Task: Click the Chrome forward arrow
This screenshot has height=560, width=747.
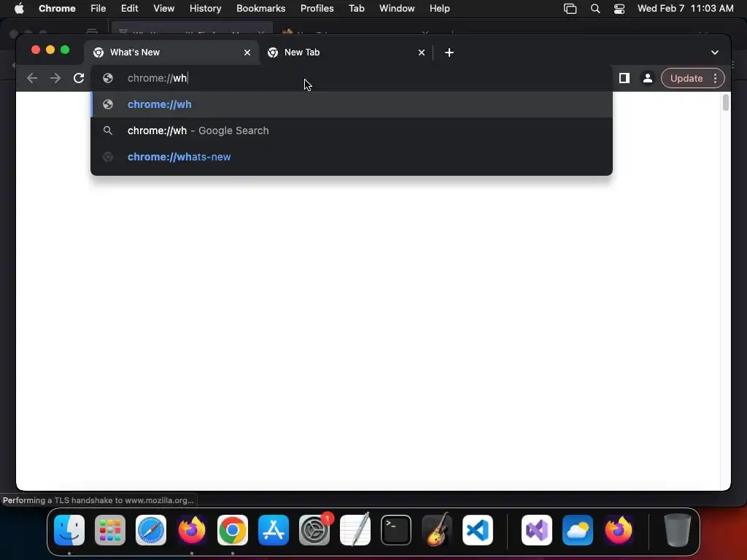Action: coord(55,78)
